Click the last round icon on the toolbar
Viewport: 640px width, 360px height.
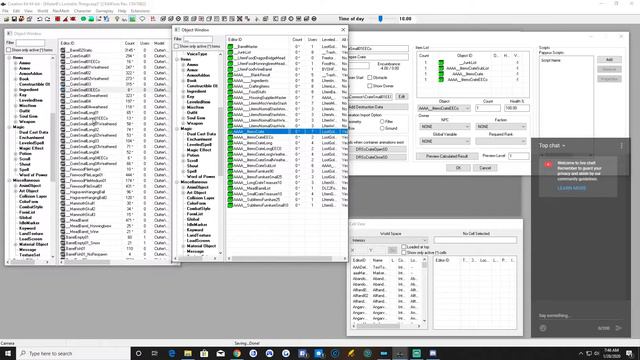314,19
